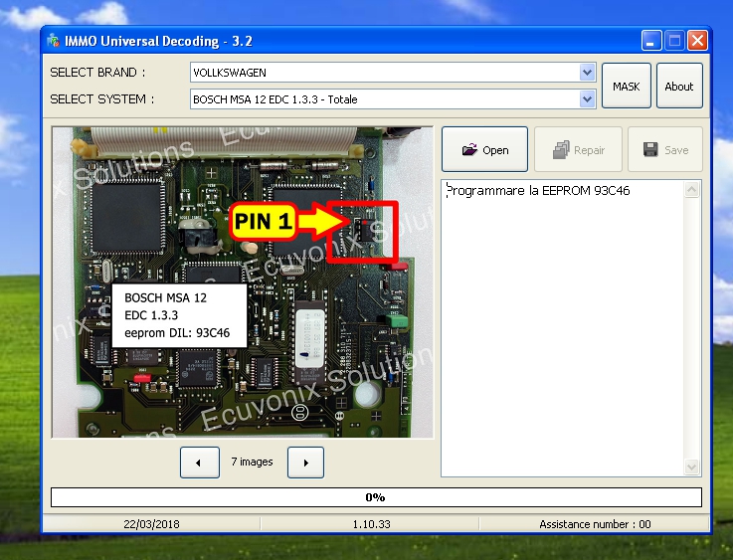Open the SELECT BRAND dropdown arrow

(x=587, y=73)
